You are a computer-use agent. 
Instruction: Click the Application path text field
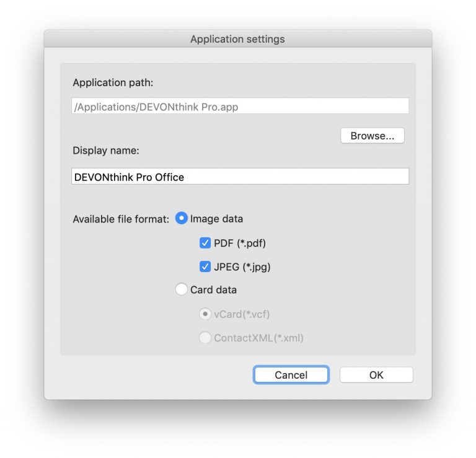240,106
